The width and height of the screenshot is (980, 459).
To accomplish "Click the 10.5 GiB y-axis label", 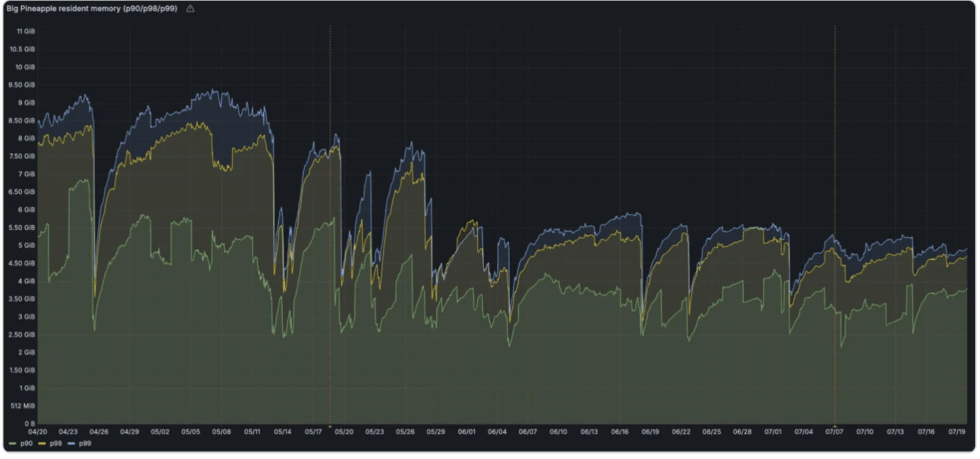I will tap(24, 49).
